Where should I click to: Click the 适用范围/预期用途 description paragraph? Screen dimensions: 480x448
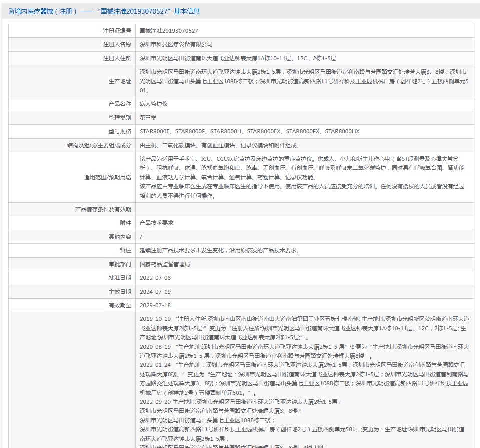click(x=302, y=177)
